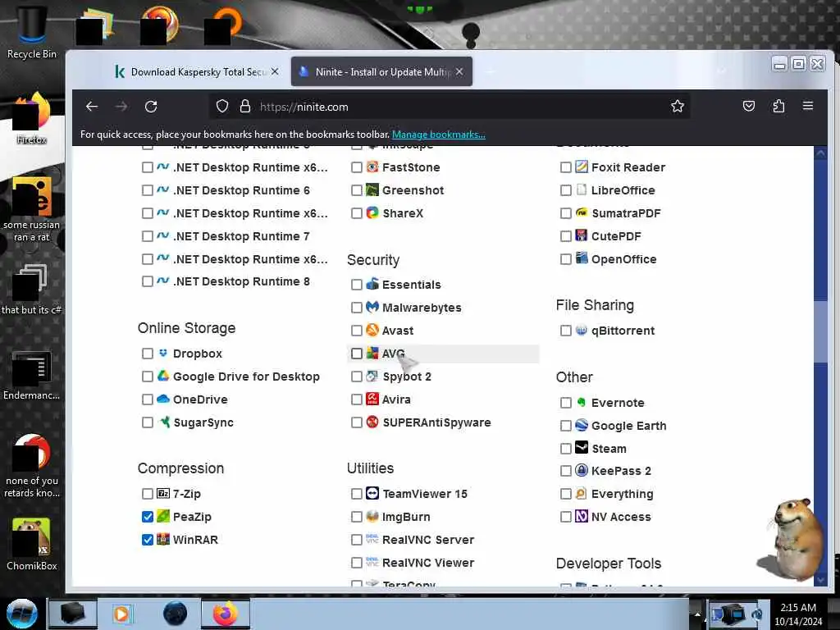The height and width of the screenshot is (630, 840).
Task: Open the Firefox hamburger application menu
Action: click(x=808, y=106)
